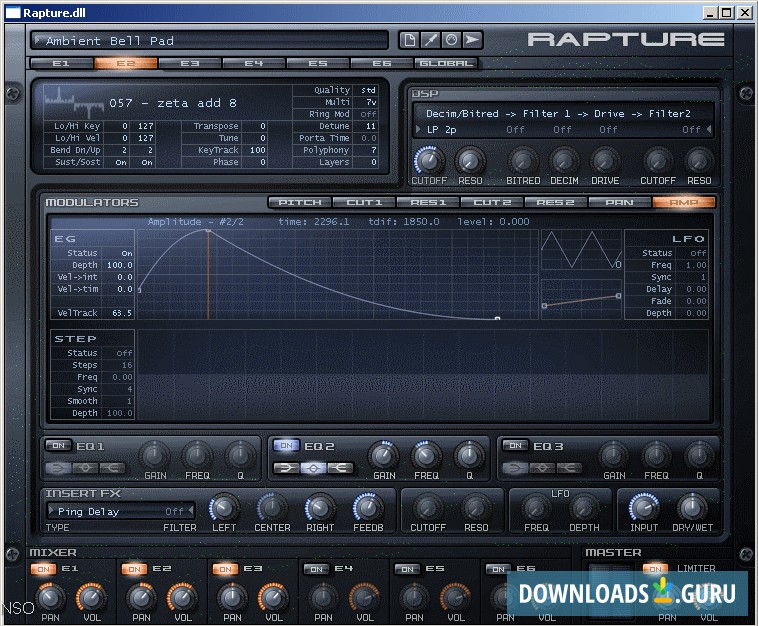
Task: Select EQ3 peak filter shape icon
Action: (x=542, y=467)
